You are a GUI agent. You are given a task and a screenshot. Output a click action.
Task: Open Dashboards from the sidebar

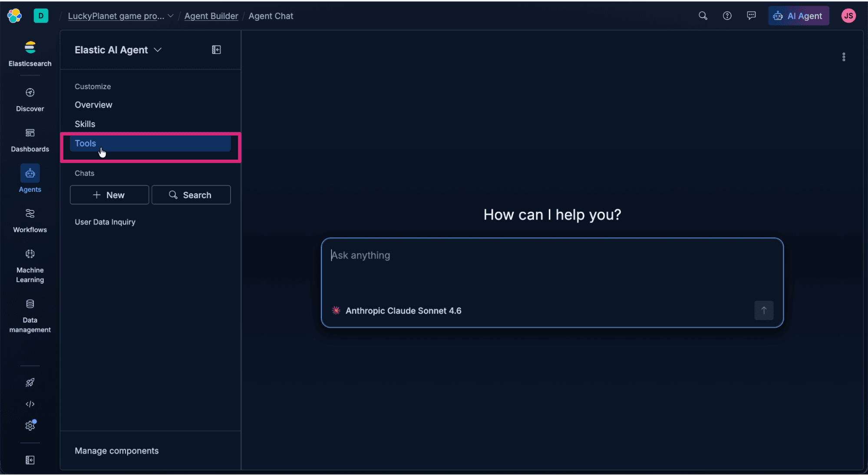coord(30,140)
